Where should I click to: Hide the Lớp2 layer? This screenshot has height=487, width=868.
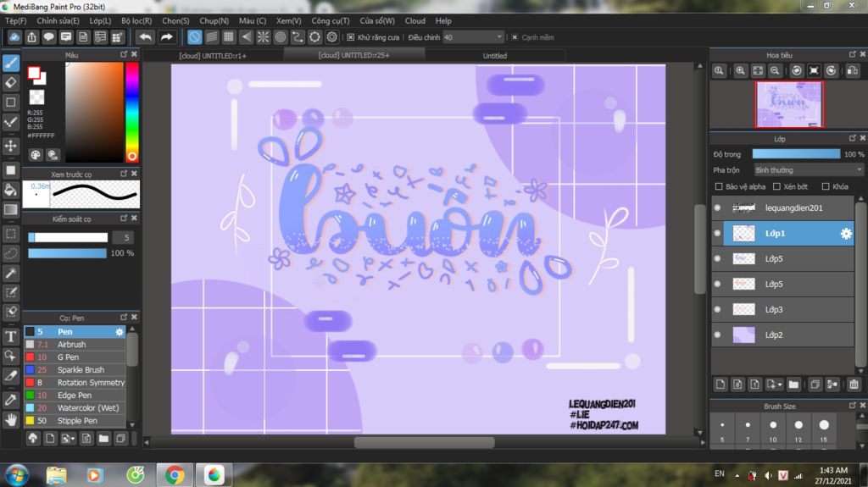coord(717,335)
